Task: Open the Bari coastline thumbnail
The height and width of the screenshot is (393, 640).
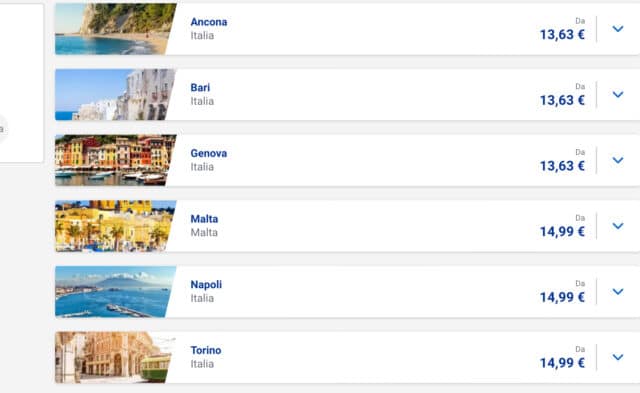Action: [116, 94]
